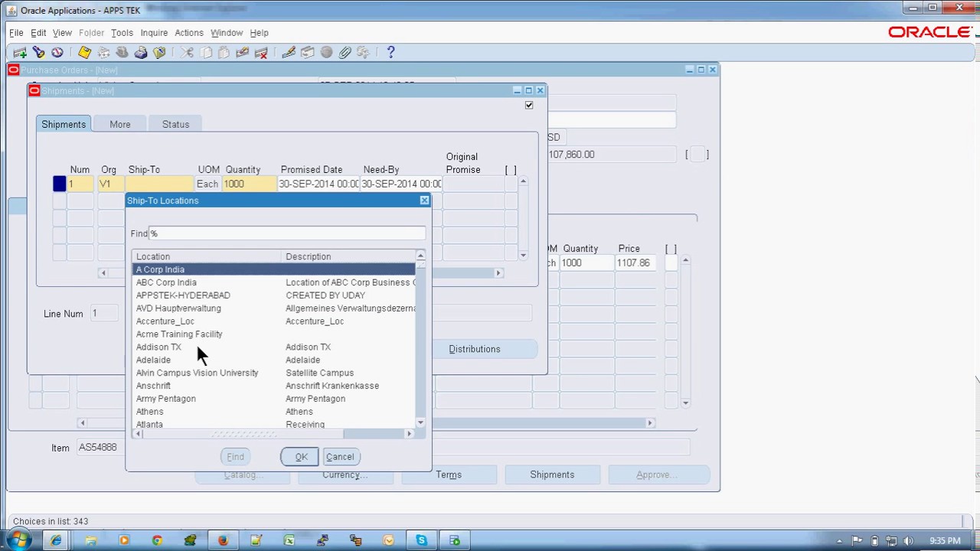This screenshot has width=980, height=551.
Task: Click the down arrow of Shipments rows scrollbar
Action: (523, 255)
